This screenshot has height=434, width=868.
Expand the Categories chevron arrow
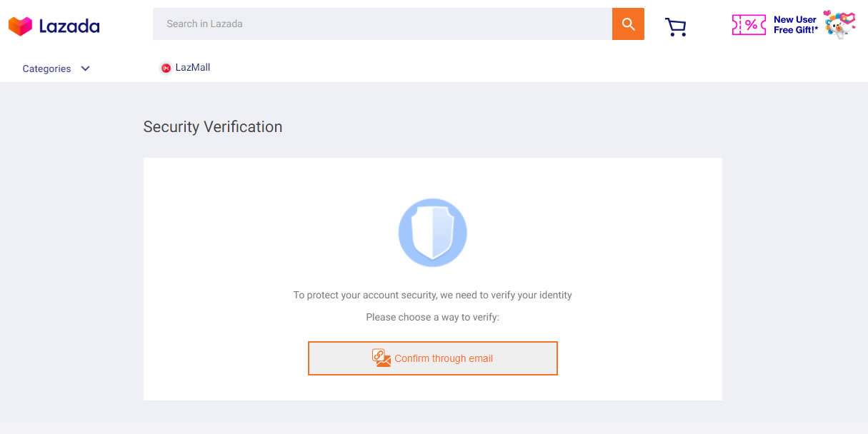[x=85, y=69]
